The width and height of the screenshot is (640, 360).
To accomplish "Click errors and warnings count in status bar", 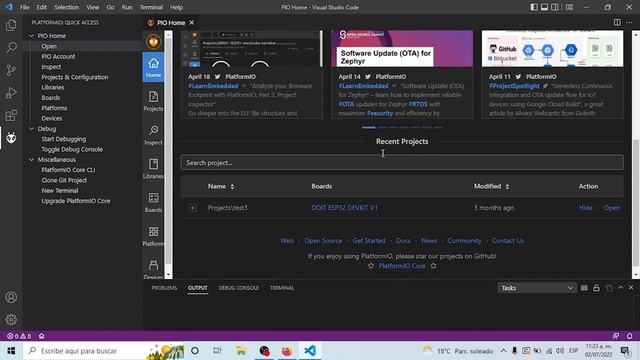I will [19, 336].
